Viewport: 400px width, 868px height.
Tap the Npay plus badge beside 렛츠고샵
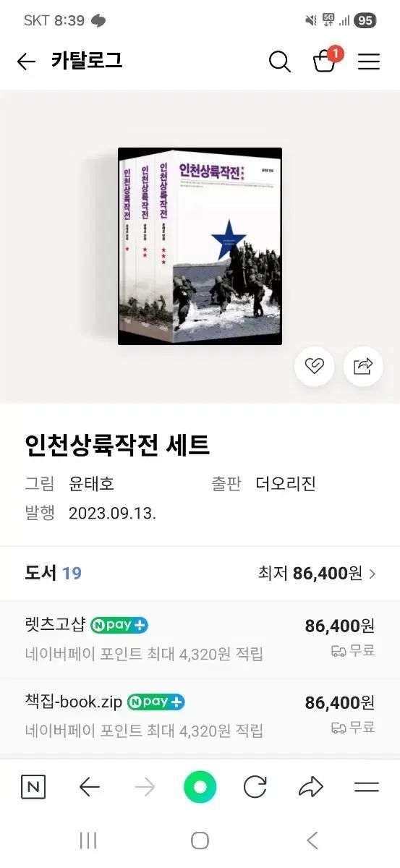coord(119,625)
